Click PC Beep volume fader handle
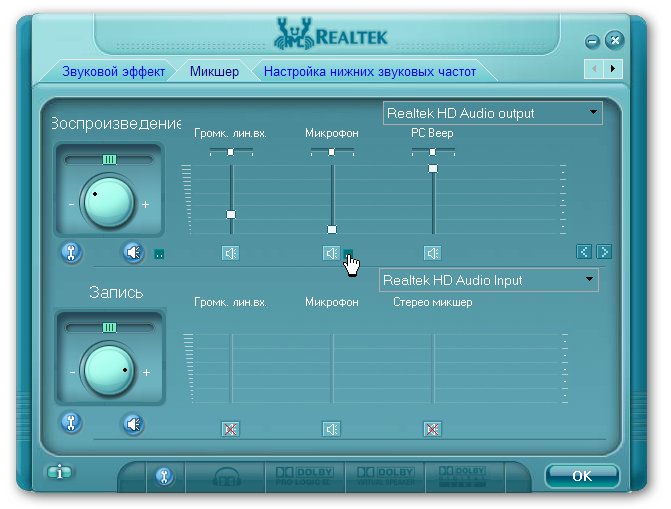The width and height of the screenshot is (671, 509). pyautogui.click(x=433, y=169)
